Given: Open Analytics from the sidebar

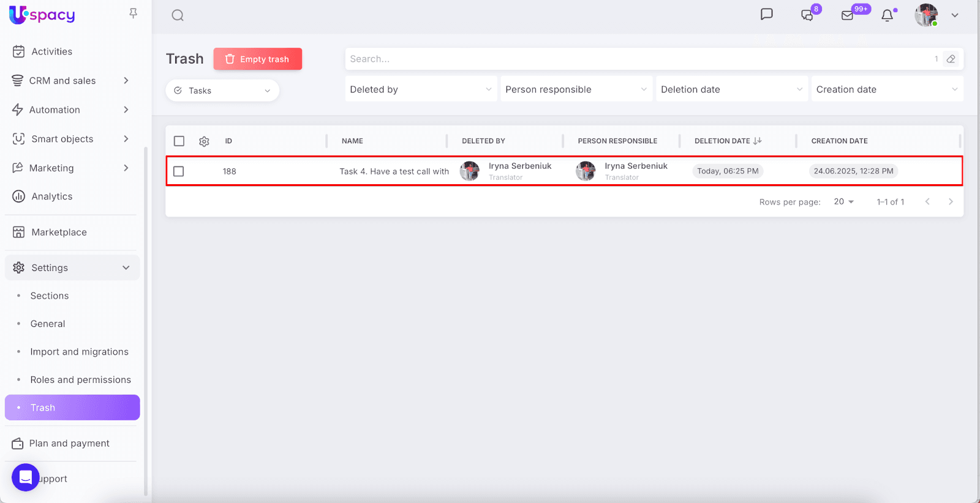Looking at the screenshot, I should tap(52, 196).
